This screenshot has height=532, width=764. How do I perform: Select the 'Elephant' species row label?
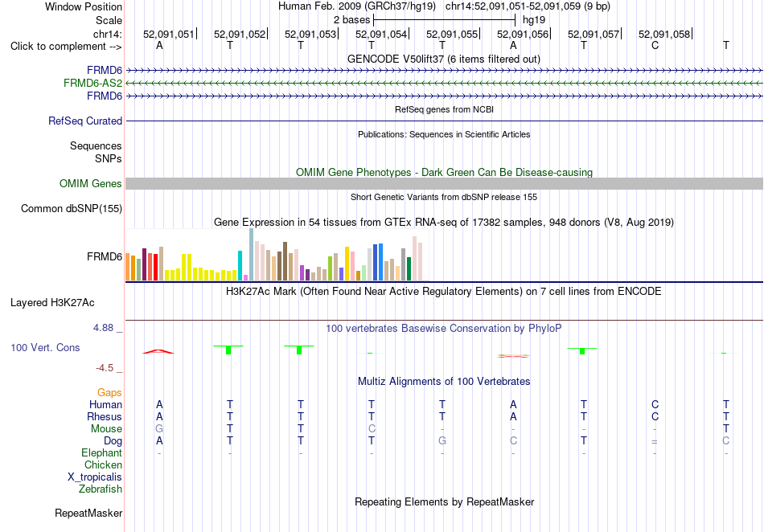click(x=101, y=453)
